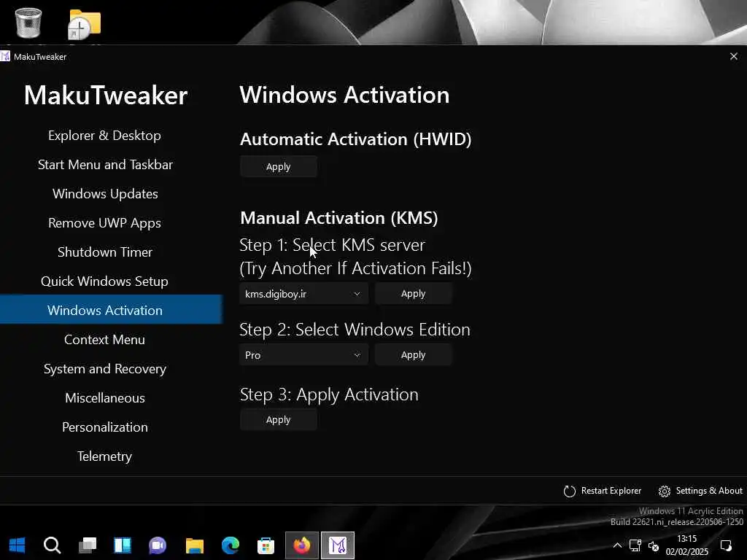Click the Settings & About gear icon
This screenshot has height=560, width=747.
[x=665, y=491]
